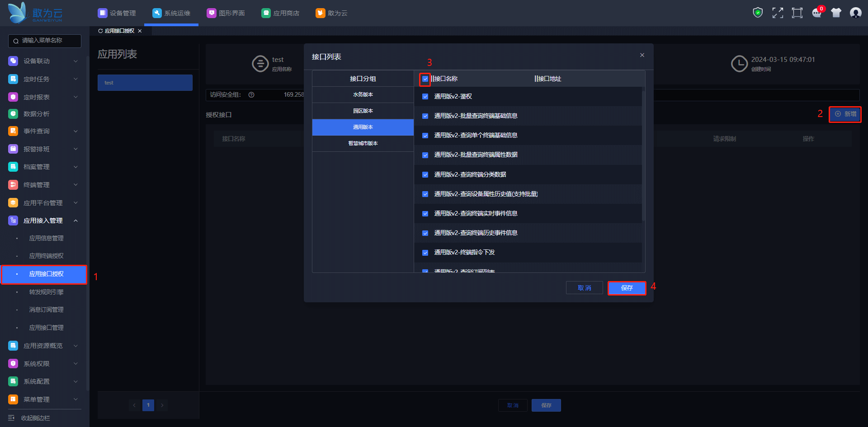Click the 新增 button

tap(845, 114)
